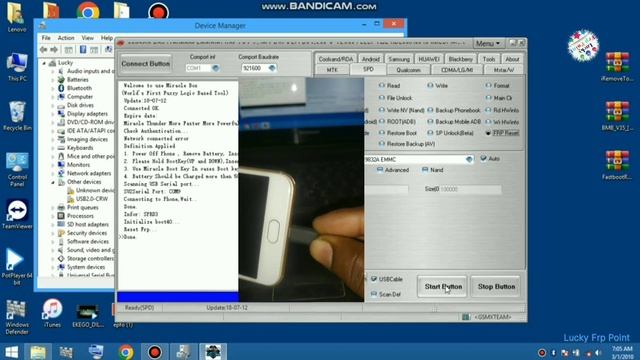Select File Unlock option
The height and width of the screenshot is (360, 640).
click(395, 98)
